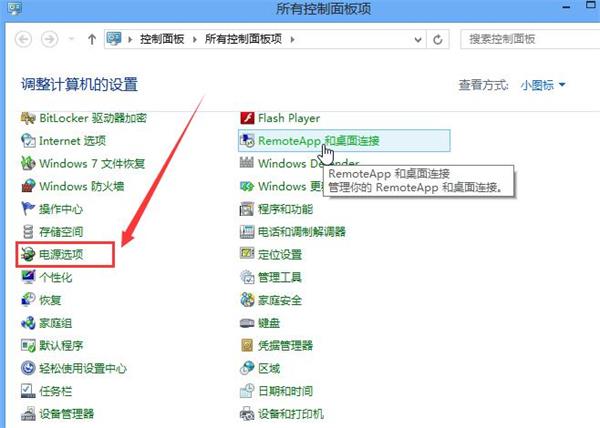Open the 任务栏 link text
The image size is (600, 428).
[55, 391]
